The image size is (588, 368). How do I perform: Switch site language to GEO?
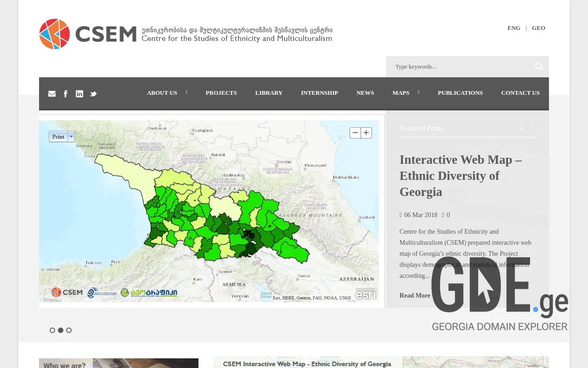click(538, 28)
